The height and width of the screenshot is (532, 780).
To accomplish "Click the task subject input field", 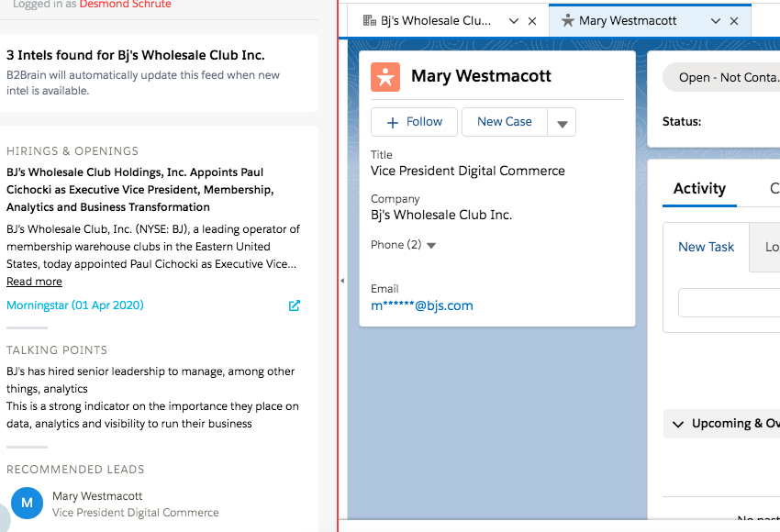I will click(x=729, y=303).
